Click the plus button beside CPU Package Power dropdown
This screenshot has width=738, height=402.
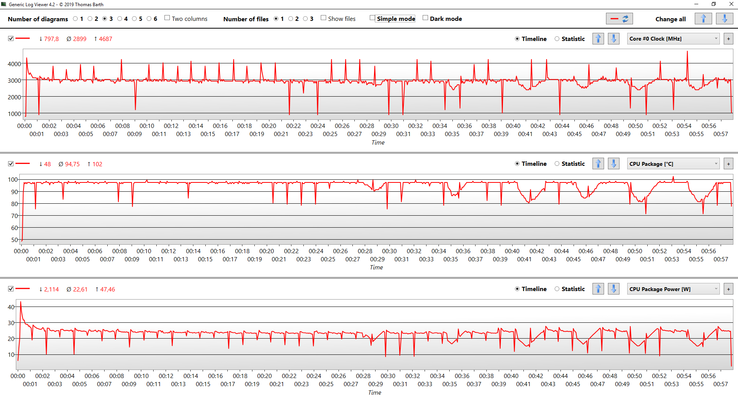[728, 288]
